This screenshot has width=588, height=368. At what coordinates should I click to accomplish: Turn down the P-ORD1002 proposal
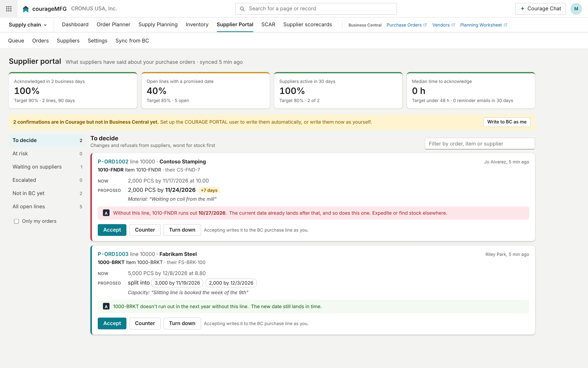[182, 230]
